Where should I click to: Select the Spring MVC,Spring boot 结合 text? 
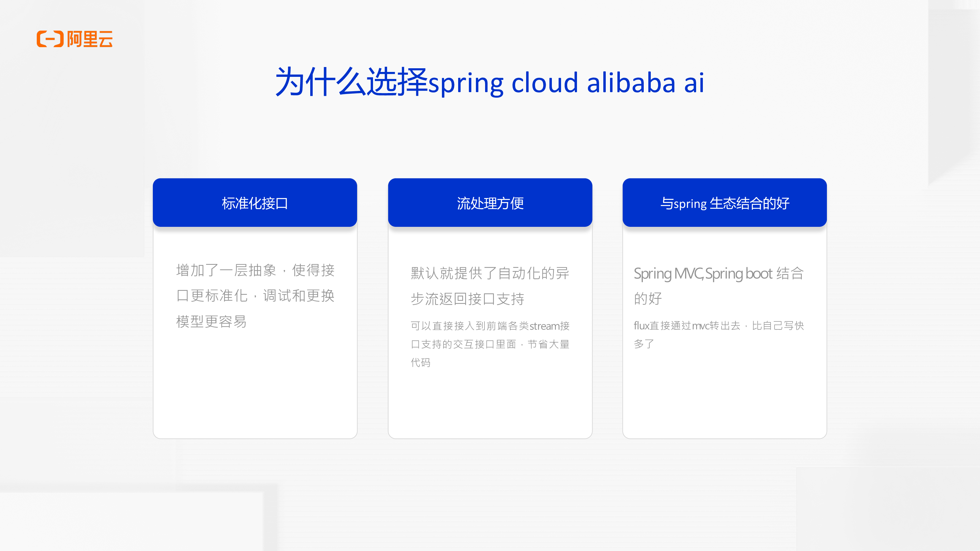point(719,273)
